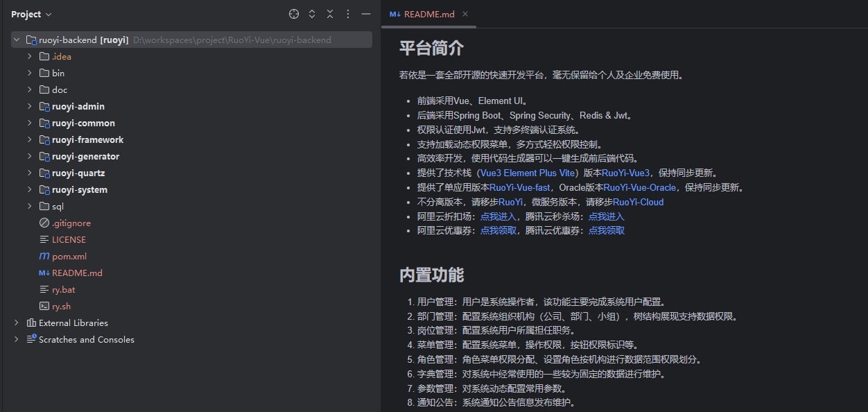
Task: Click 点我进入 link after 腾讯云秒杀场
Action: tap(607, 216)
